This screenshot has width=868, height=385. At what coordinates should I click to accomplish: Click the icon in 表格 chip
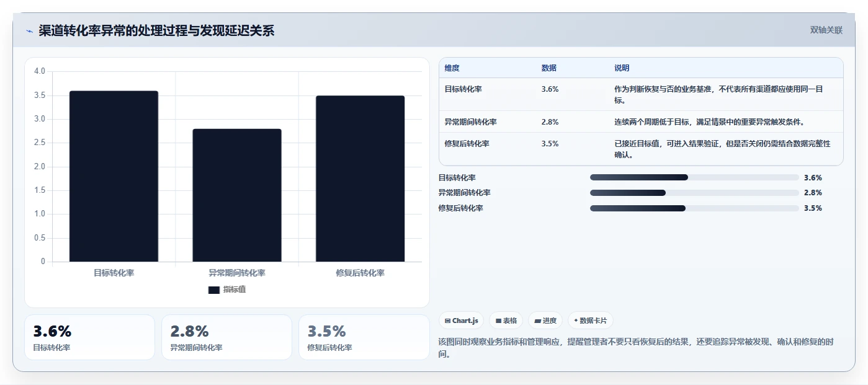click(x=498, y=321)
